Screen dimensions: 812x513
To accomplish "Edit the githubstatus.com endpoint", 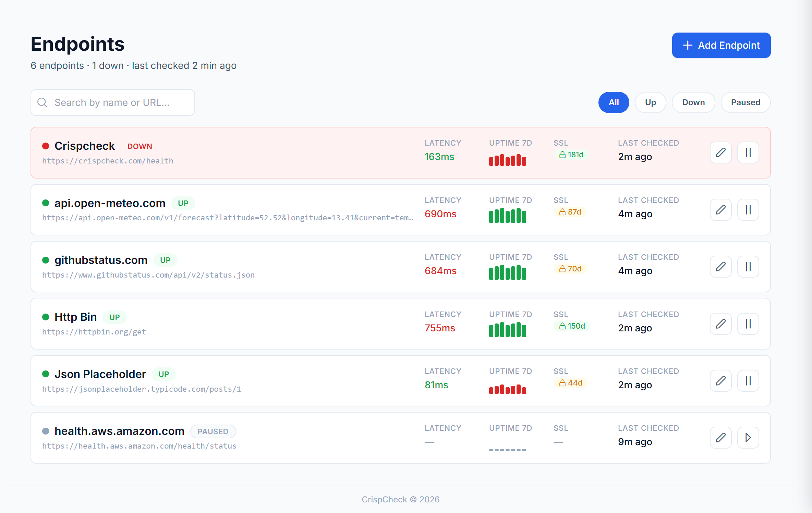I will (x=720, y=267).
